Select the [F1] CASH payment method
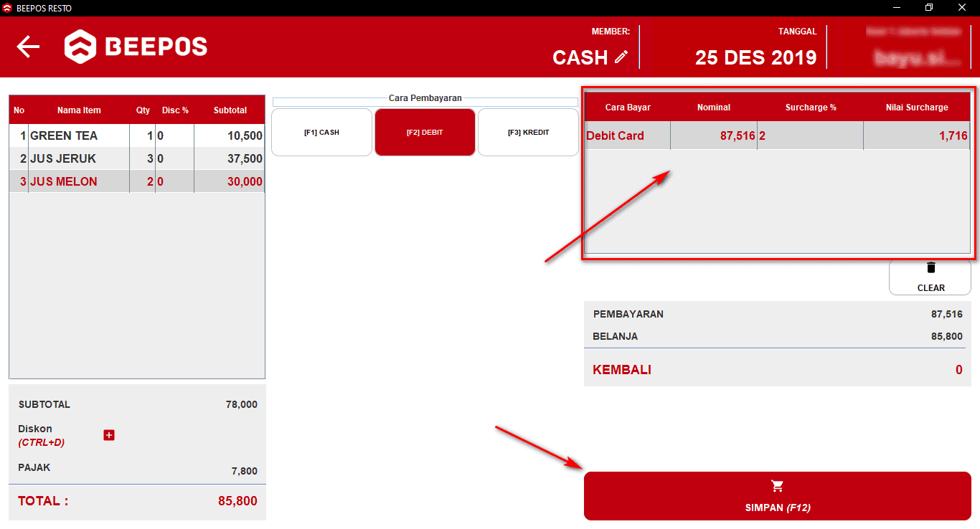 pyautogui.click(x=321, y=132)
